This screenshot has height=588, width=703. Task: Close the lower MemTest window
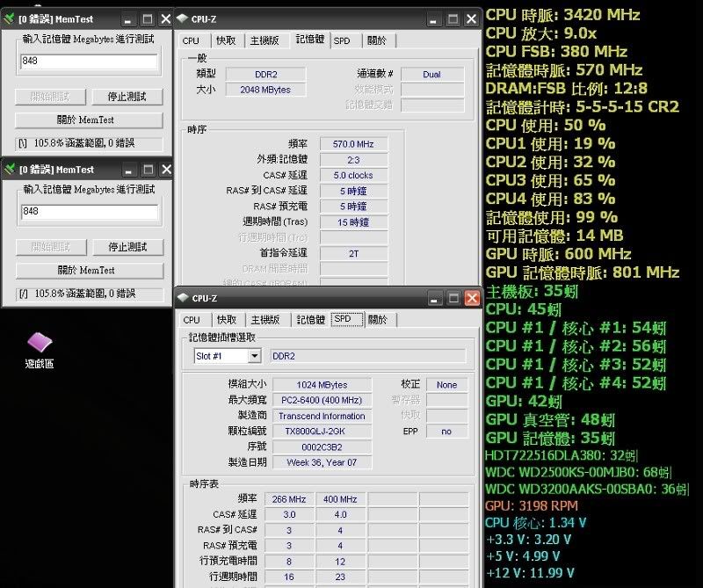click(x=167, y=170)
